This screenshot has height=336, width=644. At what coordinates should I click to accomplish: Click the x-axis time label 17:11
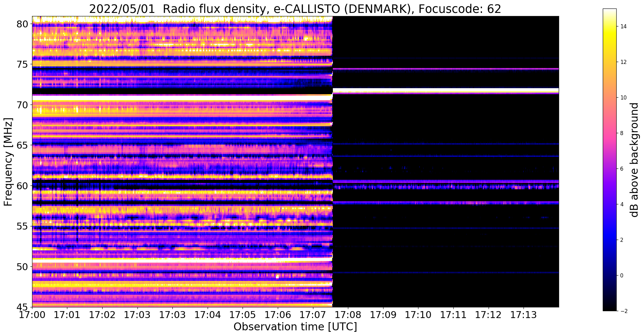[x=453, y=315]
